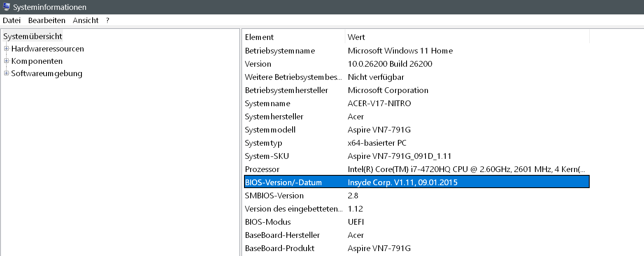Open the Bearbeiten menu

click(46, 20)
